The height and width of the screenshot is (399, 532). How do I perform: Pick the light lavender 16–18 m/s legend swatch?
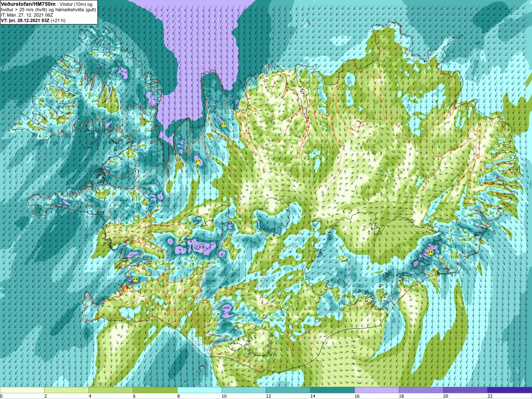[377, 390]
